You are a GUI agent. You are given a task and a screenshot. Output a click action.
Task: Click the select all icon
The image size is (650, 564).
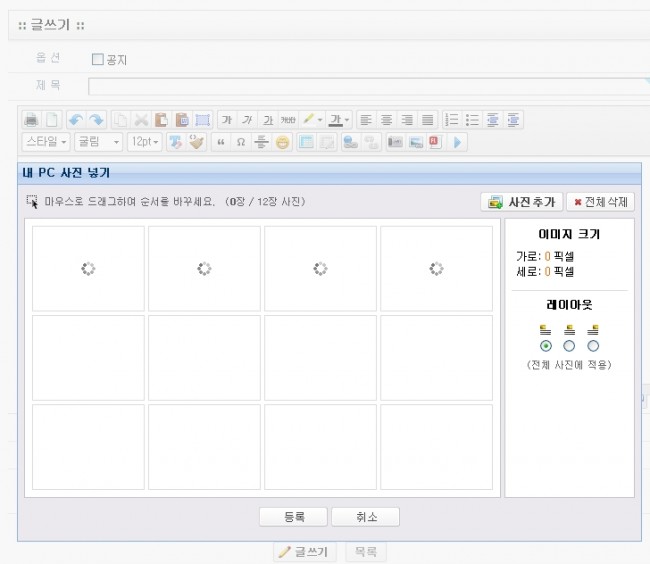click(202, 120)
